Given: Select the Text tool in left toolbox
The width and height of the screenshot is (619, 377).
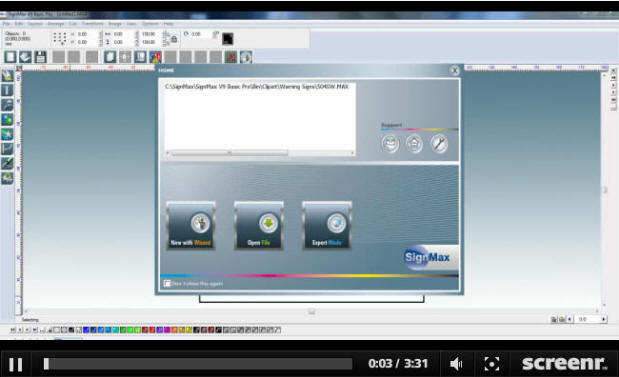Looking at the screenshot, I should pos(8,90).
